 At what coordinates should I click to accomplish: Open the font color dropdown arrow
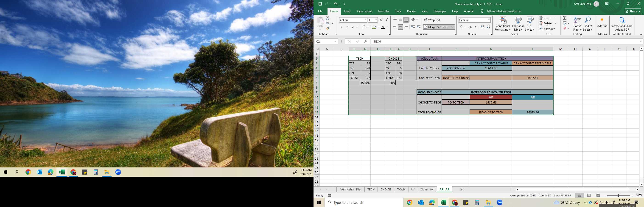[x=387, y=27]
